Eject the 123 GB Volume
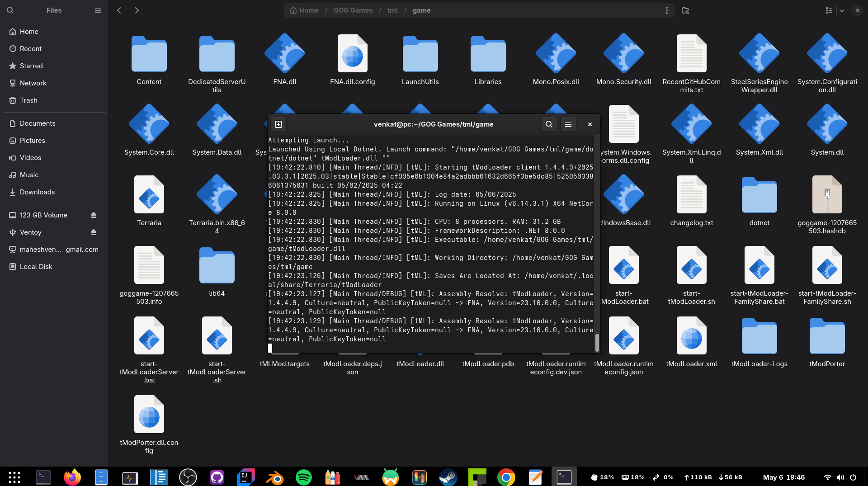 coord(94,215)
